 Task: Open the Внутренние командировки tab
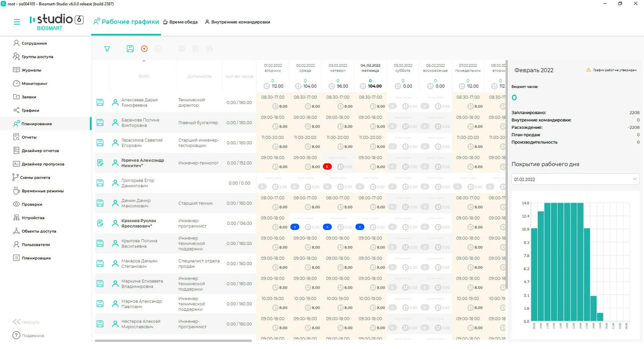[x=237, y=22]
